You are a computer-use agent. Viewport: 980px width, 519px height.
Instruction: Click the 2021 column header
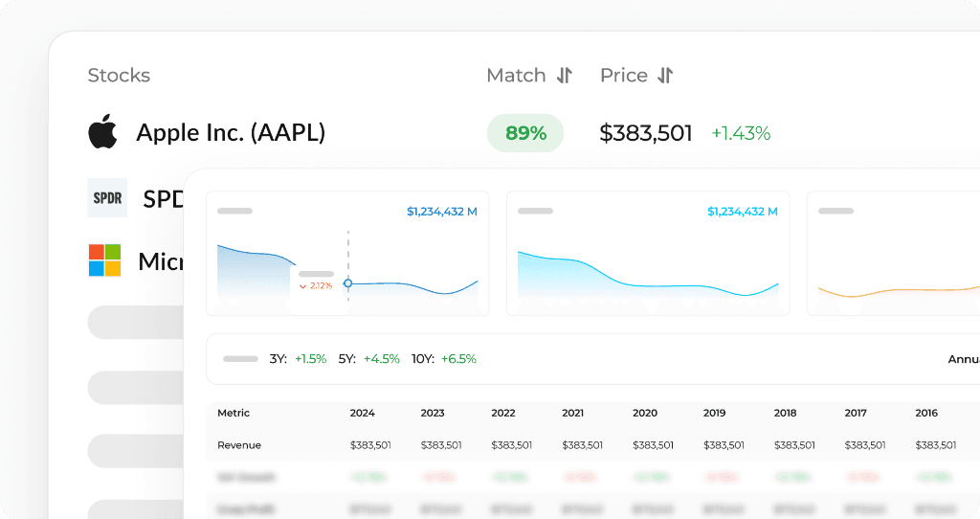573,413
